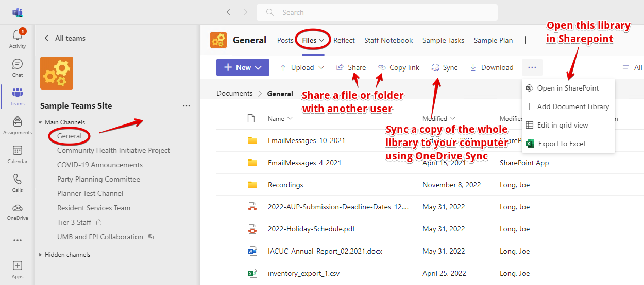Open the Calls app

click(17, 183)
